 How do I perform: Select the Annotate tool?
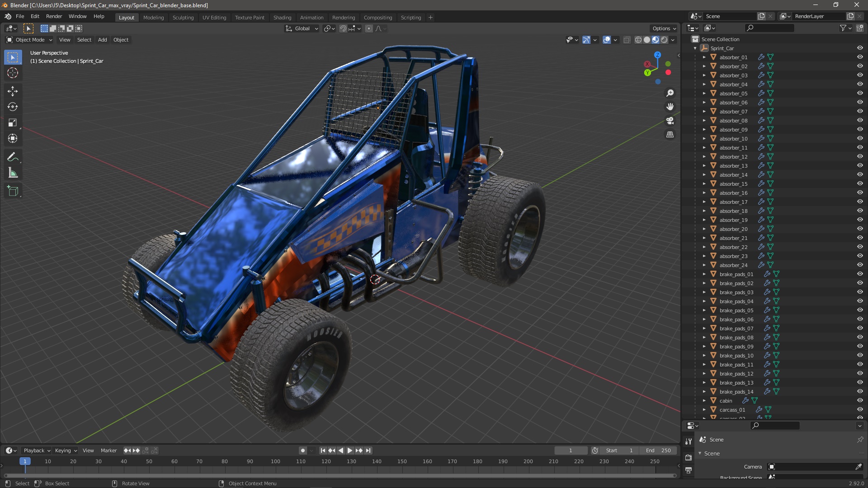point(13,157)
